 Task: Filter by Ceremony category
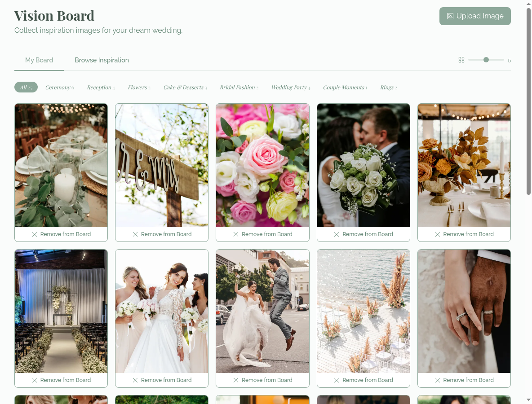coord(59,87)
